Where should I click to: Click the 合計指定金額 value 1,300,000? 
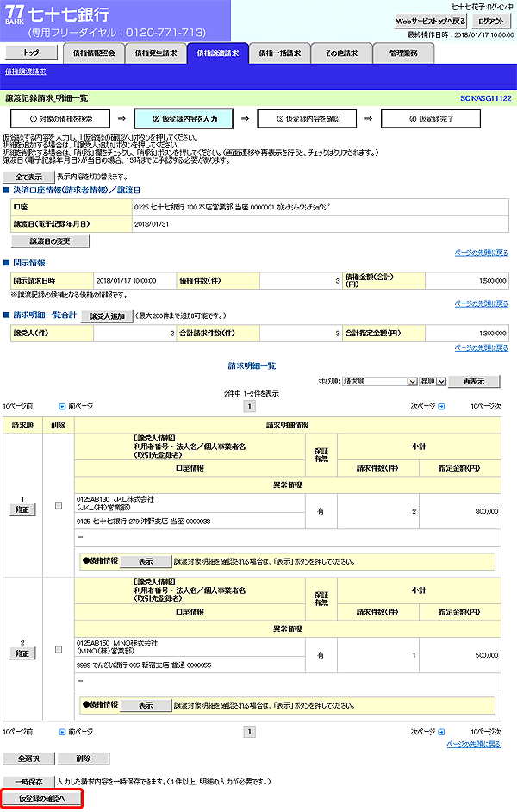click(493, 334)
